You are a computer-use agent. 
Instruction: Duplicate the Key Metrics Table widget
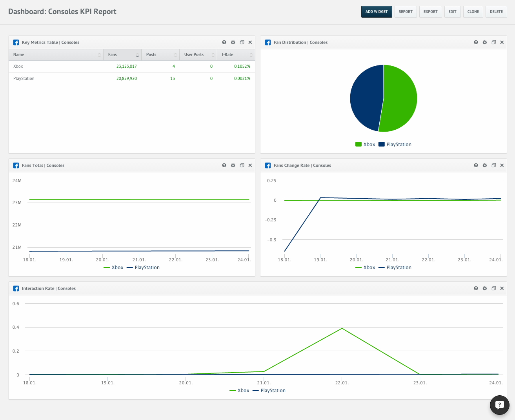click(242, 42)
